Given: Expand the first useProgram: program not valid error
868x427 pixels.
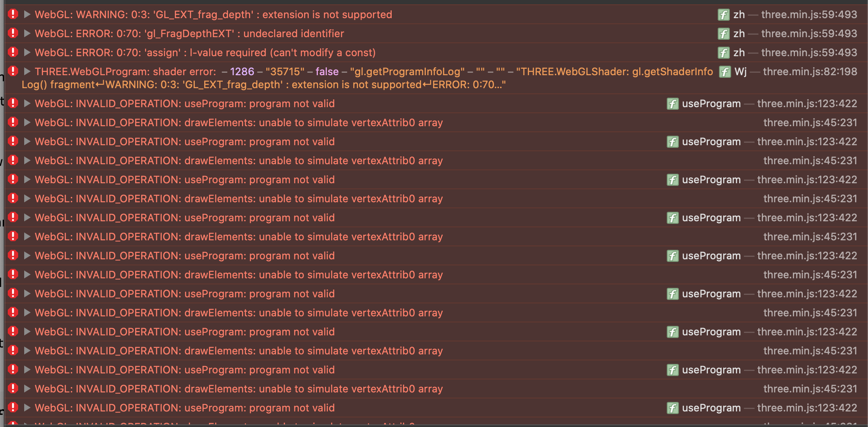Looking at the screenshot, I should pos(27,104).
